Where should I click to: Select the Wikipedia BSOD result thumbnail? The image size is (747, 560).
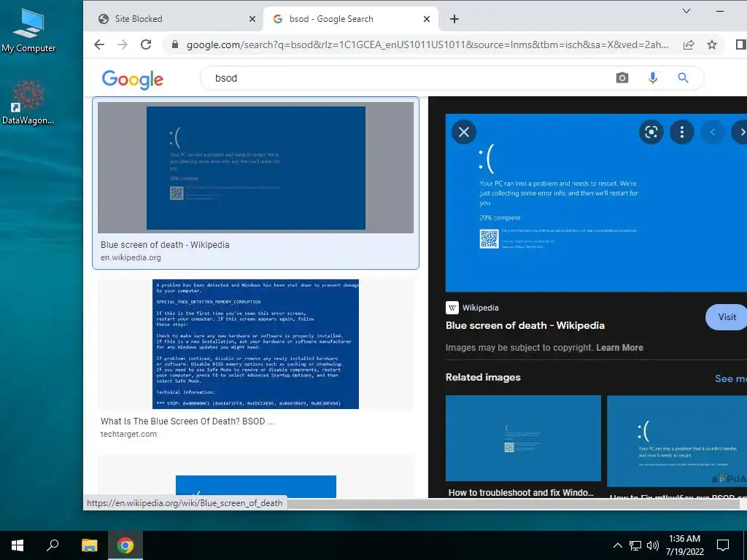pyautogui.click(x=255, y=167)
